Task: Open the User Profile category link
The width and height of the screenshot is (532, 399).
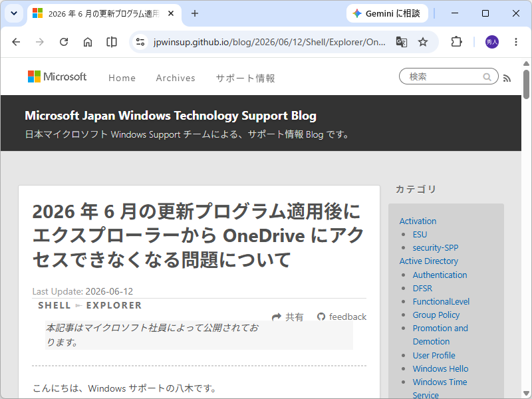Action: (x=434, y=355)
